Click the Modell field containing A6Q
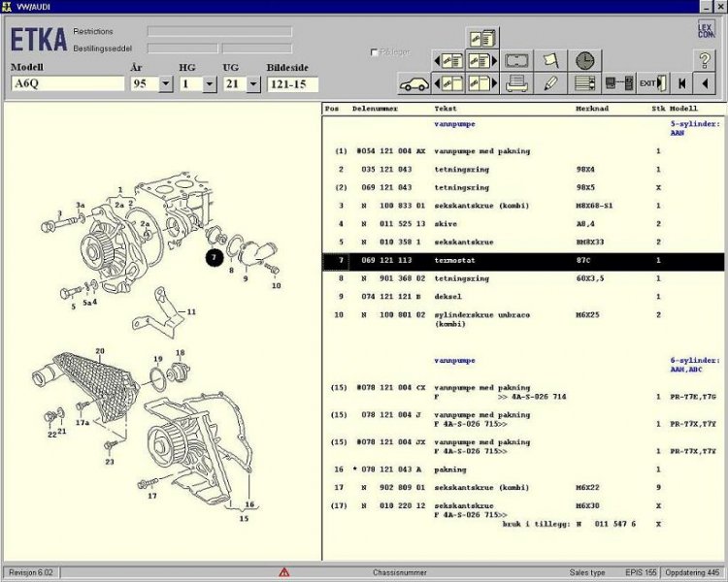The image size is (728, 582). (67, 84)
